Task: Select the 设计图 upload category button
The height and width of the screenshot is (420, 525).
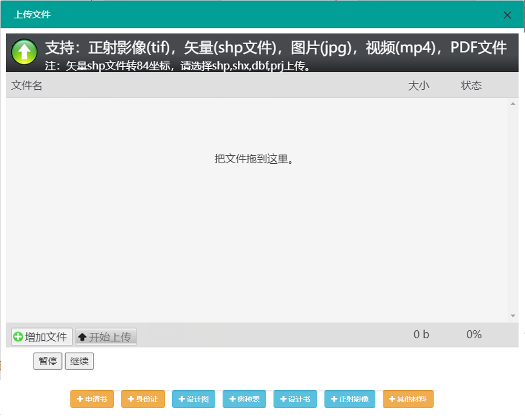Action: tap(194, 399)
